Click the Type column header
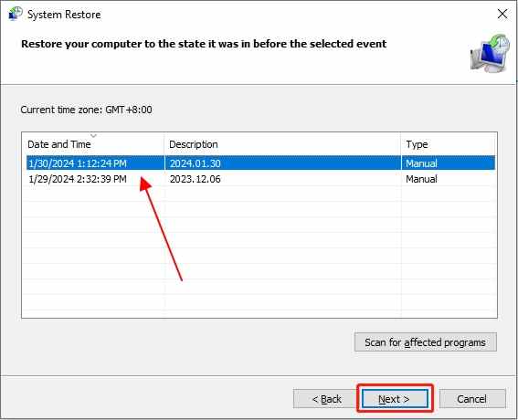 (x=449, y=144)
